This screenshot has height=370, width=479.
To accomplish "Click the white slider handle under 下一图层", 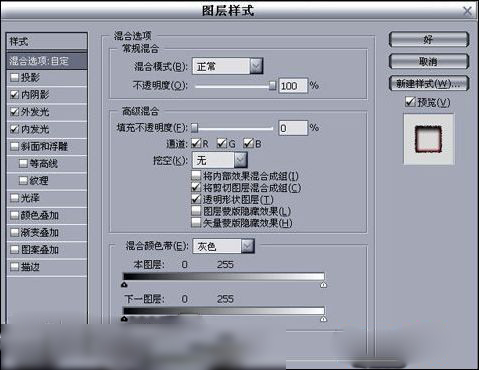I will pyautogui.click(x=323, y=319).
